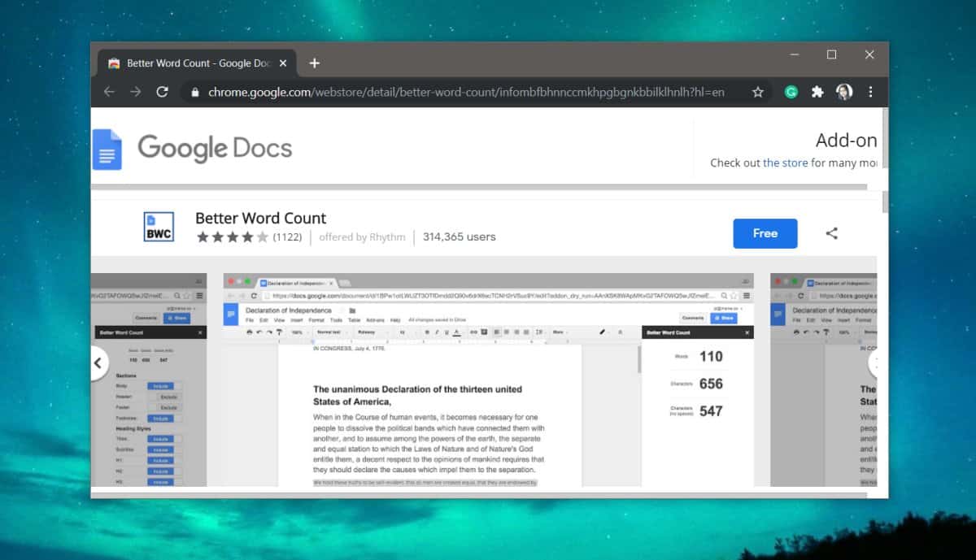Open the Extensions puzzle-piece menu
976x560 pixels.
pyautogui.click(x=817, y=92)
